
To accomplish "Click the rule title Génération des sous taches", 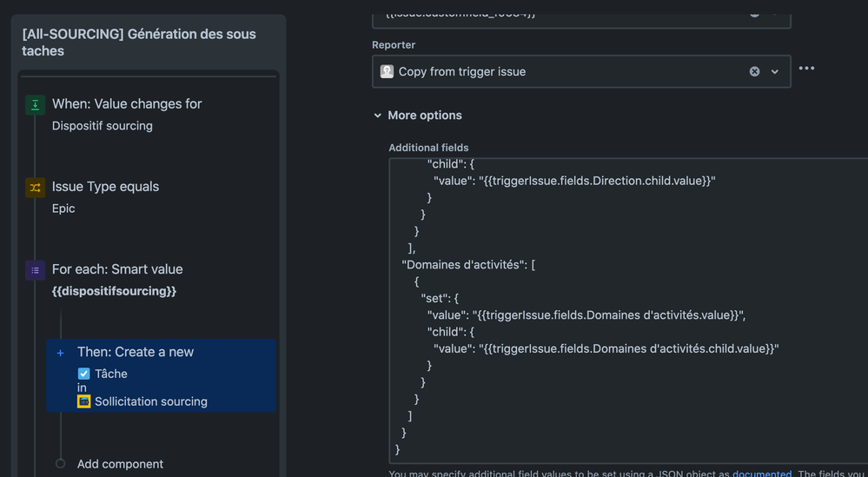I will coord(139,43).
